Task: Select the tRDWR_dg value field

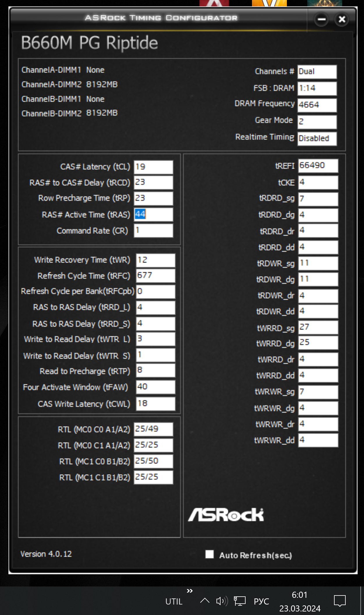Action: (x=318, y=279)
